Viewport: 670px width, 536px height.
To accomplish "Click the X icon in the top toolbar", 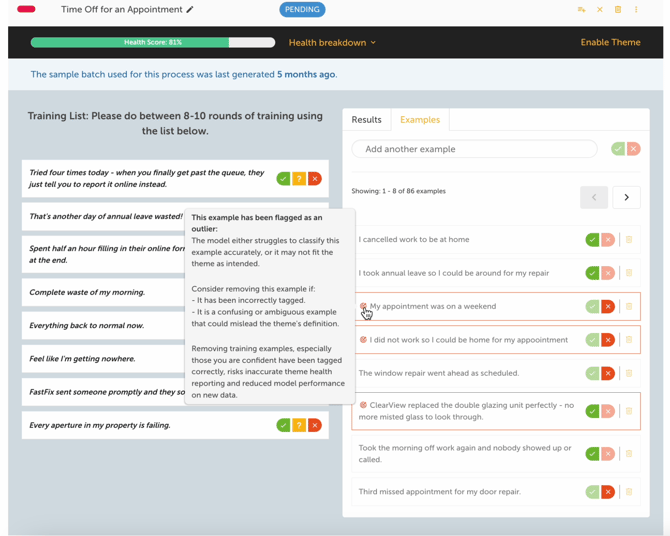I will click(x=600, y=10).
